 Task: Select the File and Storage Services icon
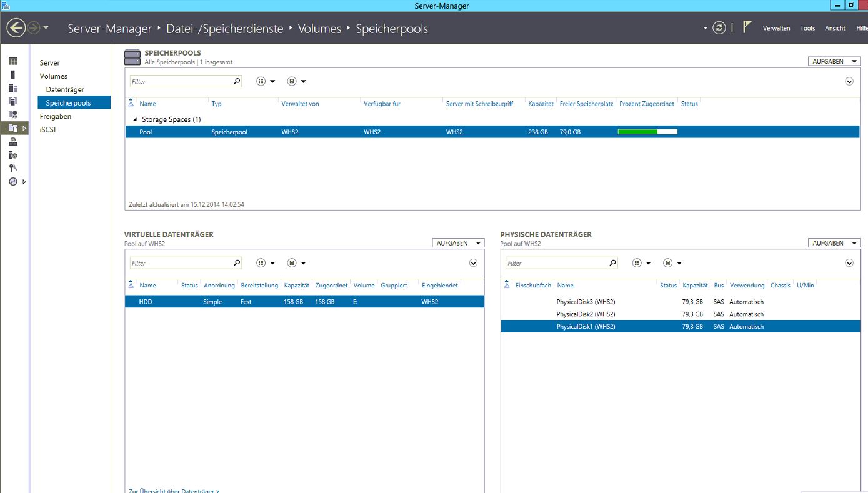click(13, 128)
